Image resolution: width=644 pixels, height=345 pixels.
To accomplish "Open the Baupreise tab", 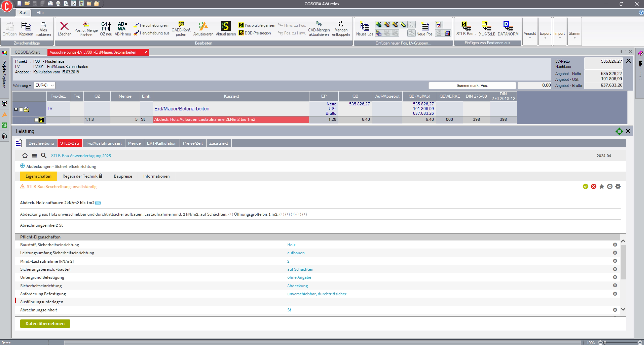I will 123,176.
